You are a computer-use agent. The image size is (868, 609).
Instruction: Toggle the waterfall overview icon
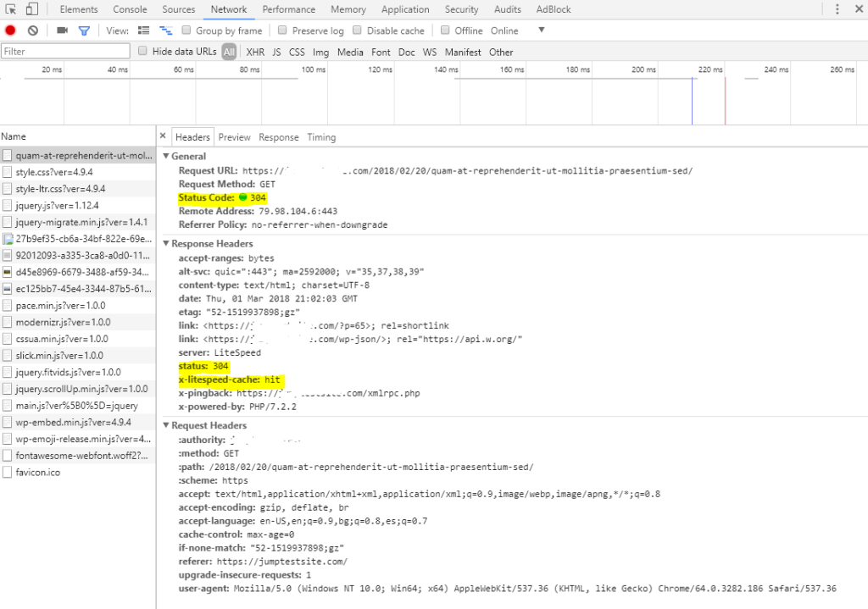tap(165, 30)
